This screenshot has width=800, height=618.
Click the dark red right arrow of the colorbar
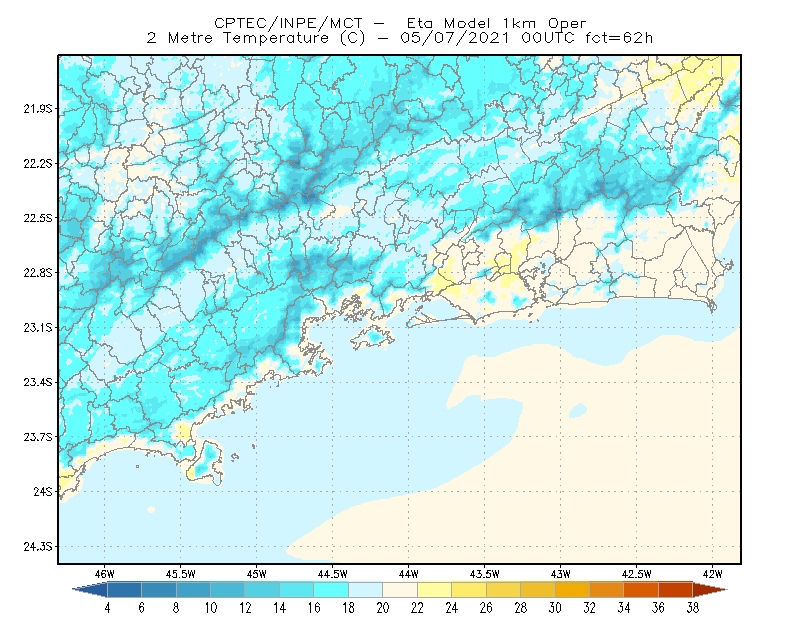point(710,590)
